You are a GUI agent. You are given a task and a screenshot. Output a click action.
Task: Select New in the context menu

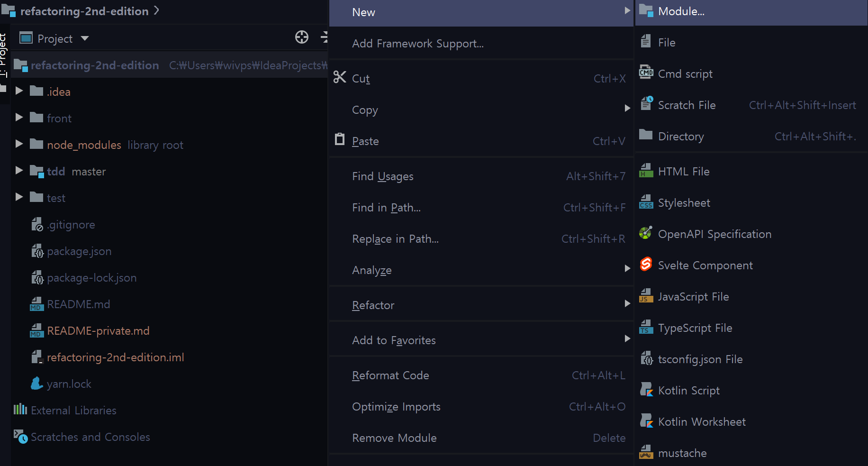[481, 13]
